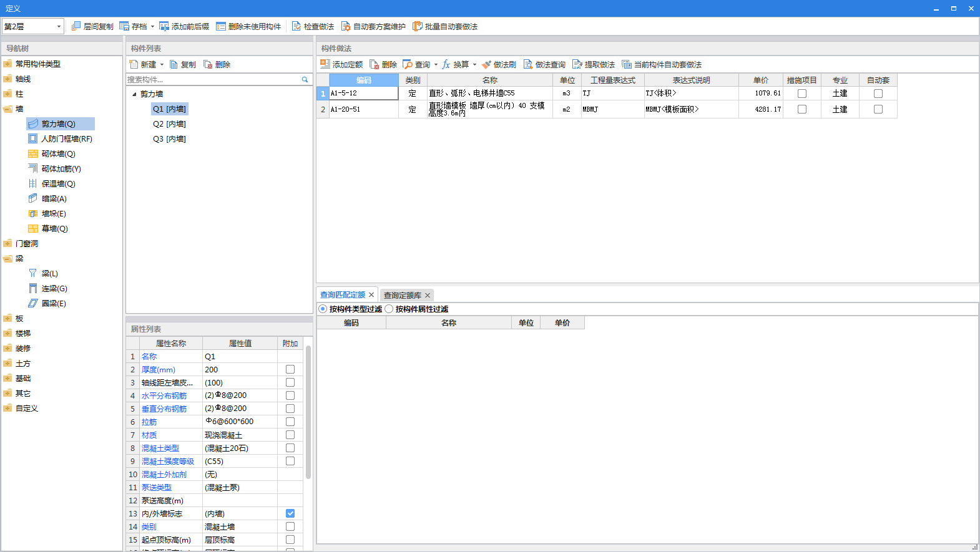
Task: Click 泵送类型 property link
Action: click(157, 487)
